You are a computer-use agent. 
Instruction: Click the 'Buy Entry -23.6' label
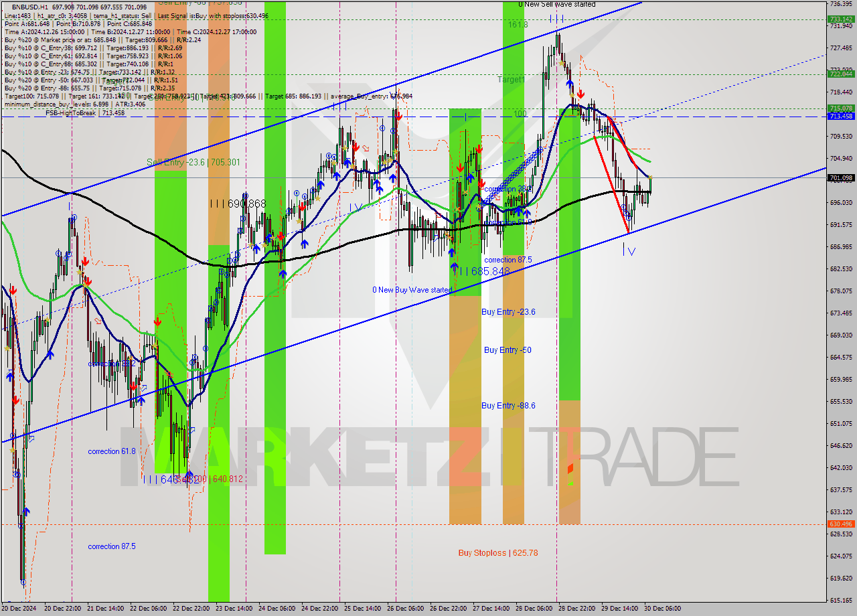coord(508,312)
